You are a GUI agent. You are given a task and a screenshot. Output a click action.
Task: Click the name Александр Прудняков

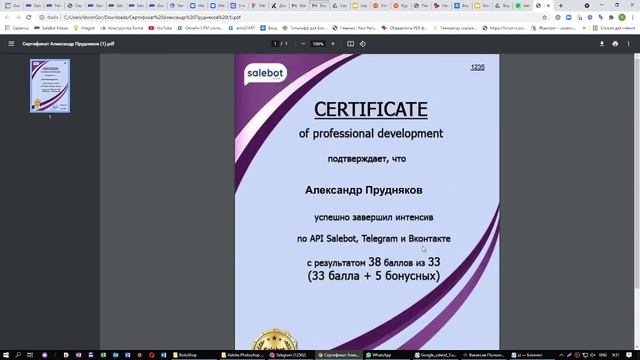point(364,190)
